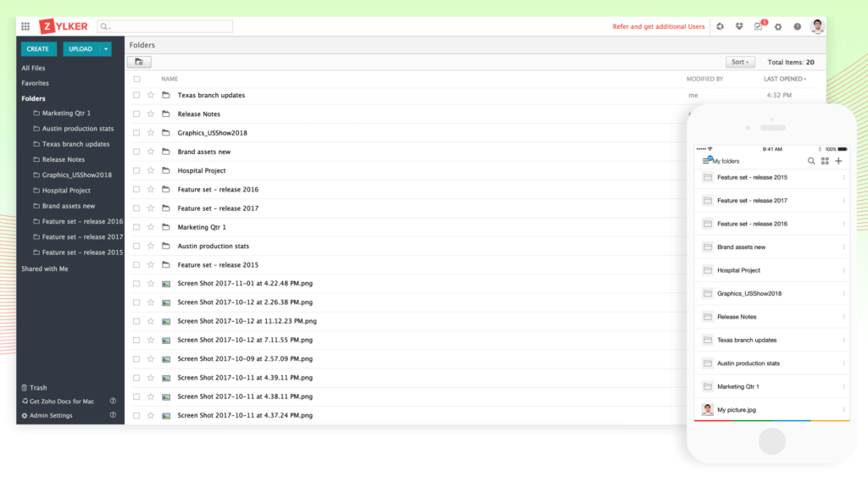Select Folders in sidebar

pos(33,98)
